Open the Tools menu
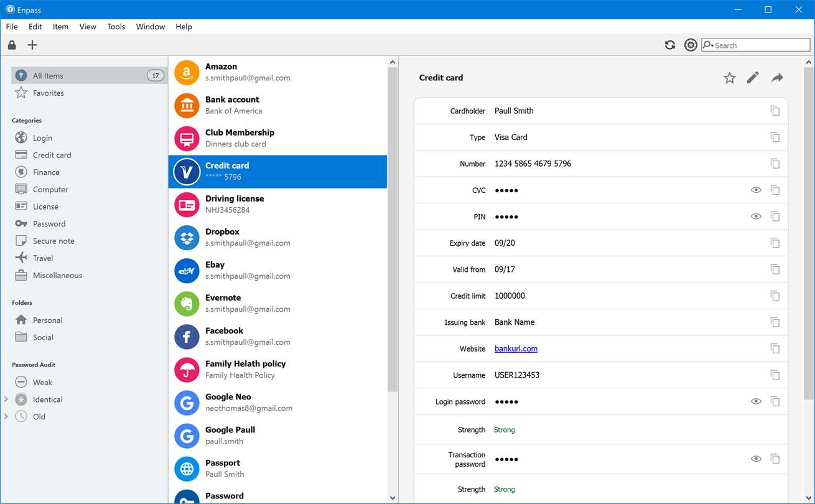 coord(116,27)
